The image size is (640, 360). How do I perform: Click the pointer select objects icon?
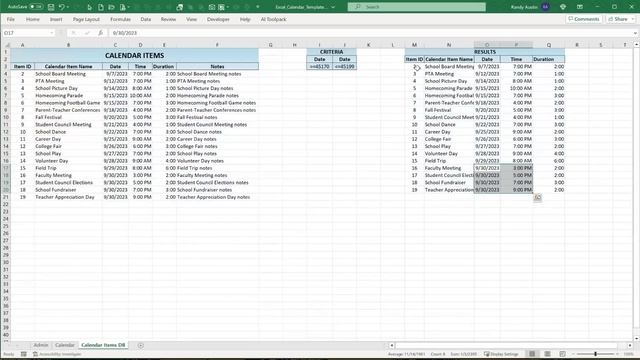pos(89,7)
